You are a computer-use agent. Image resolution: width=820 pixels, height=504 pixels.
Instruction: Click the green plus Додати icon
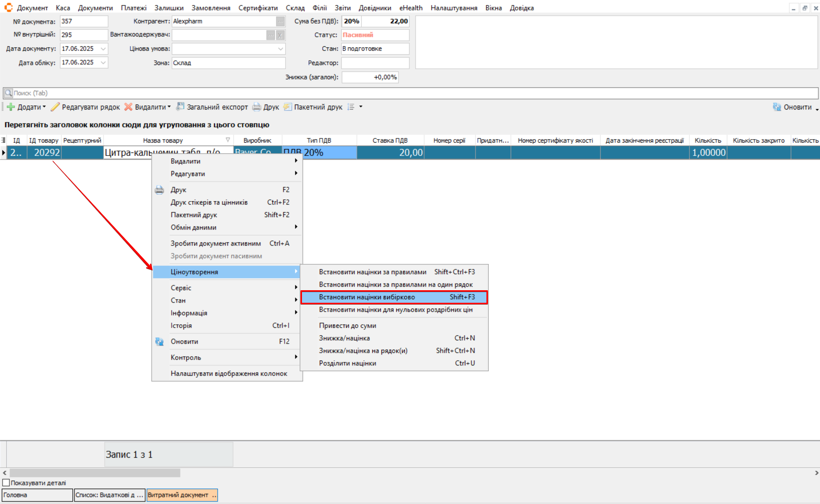[11, 107]
